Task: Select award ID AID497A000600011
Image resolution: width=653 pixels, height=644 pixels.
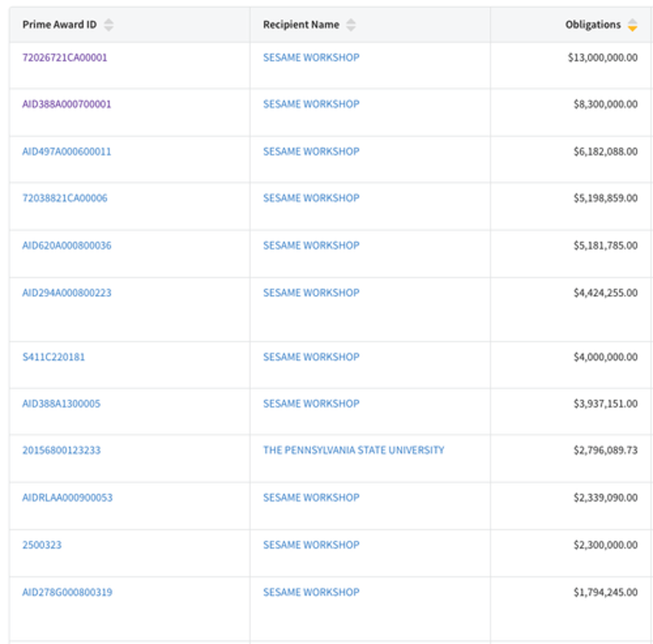Action: click(x=66, y=152)
